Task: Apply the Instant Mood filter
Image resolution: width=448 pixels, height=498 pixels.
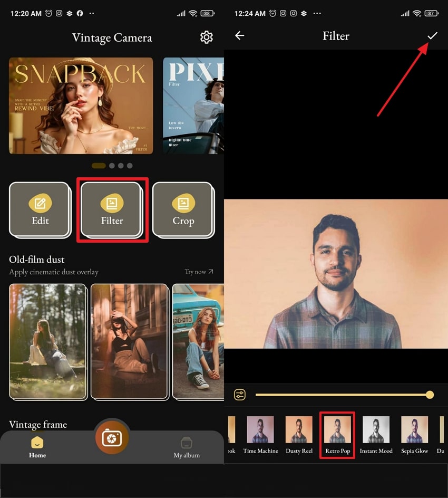Action: click(376, 435)
